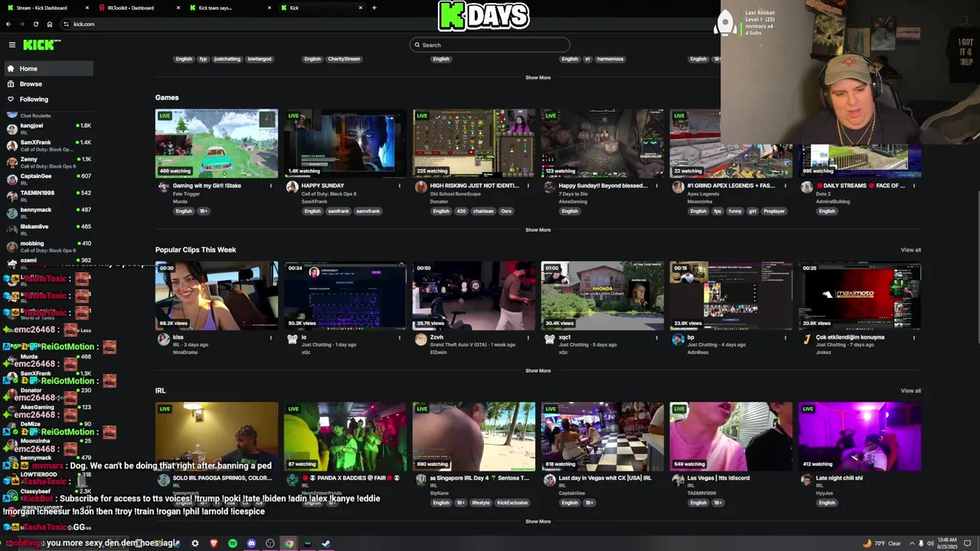Viewport: 980px width, 551px height.
Task: Click Fate Trigger channel avatar
Action: [x=163, y=187]
